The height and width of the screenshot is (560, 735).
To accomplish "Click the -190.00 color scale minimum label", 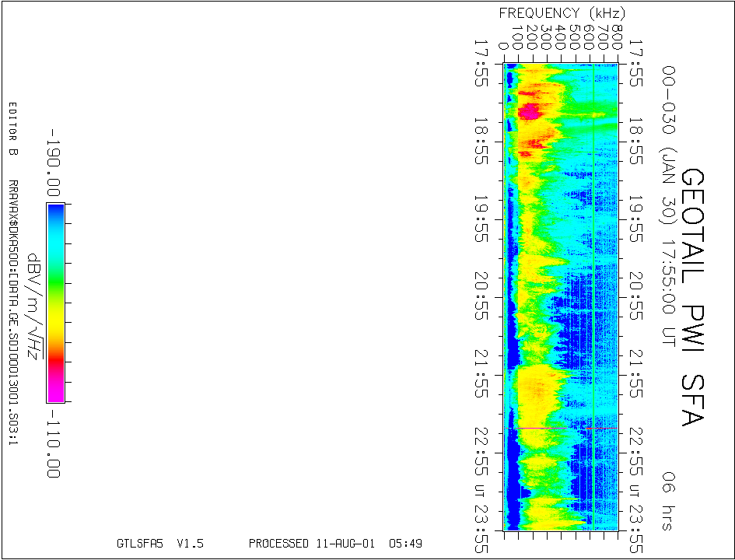I will tap(52, 164).
